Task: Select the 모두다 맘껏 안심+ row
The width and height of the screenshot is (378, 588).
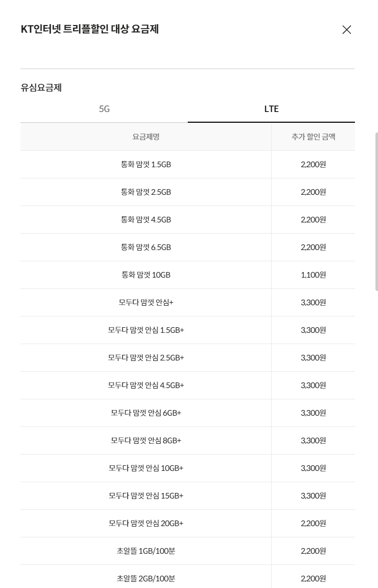Action: [x=188, y=303]
